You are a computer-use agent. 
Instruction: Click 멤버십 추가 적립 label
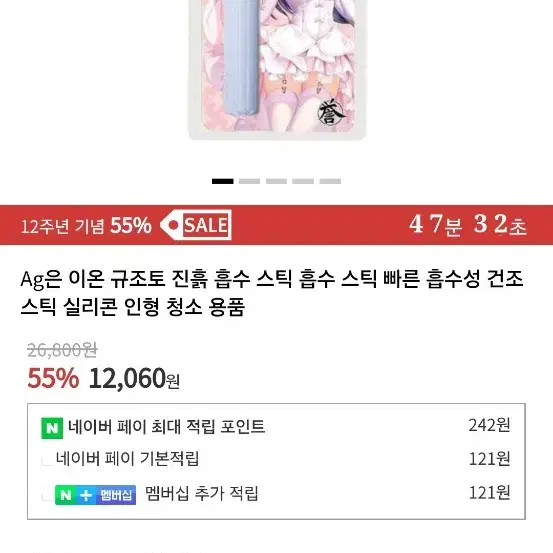click(202, 493)
